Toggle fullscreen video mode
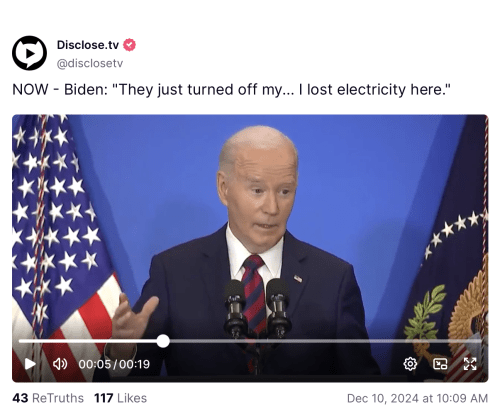500x419 pixels. [x=470, y=364]
